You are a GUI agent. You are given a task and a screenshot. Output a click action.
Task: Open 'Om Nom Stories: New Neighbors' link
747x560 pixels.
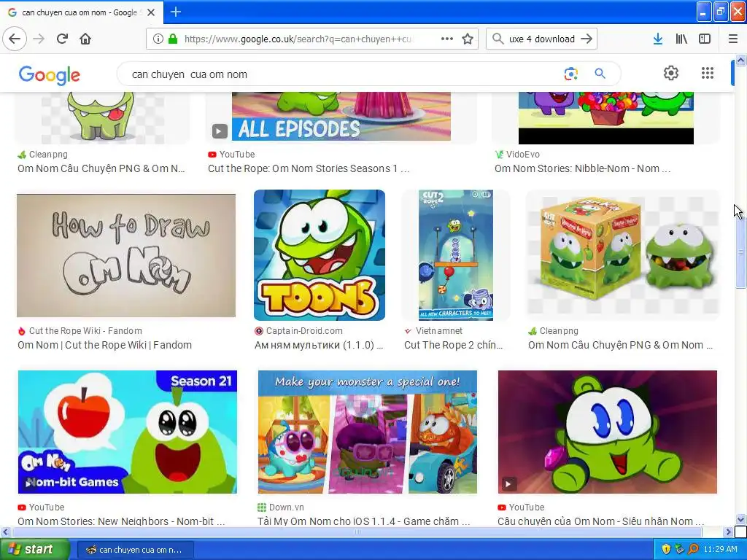pyautogui.click(x=121, y=521)
